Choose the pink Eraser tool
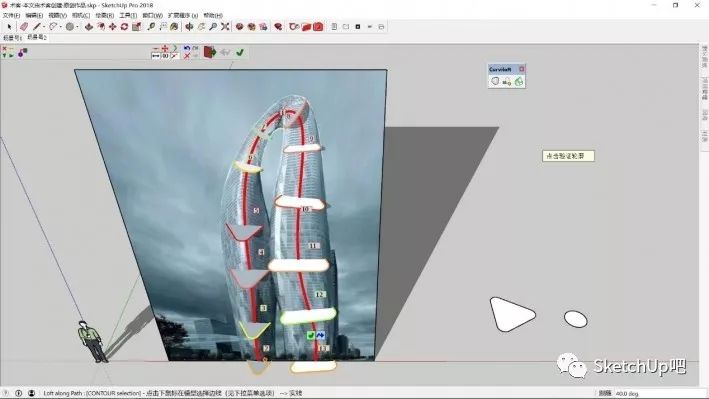The height and width of the screenshot is (399, 709). 24,27
